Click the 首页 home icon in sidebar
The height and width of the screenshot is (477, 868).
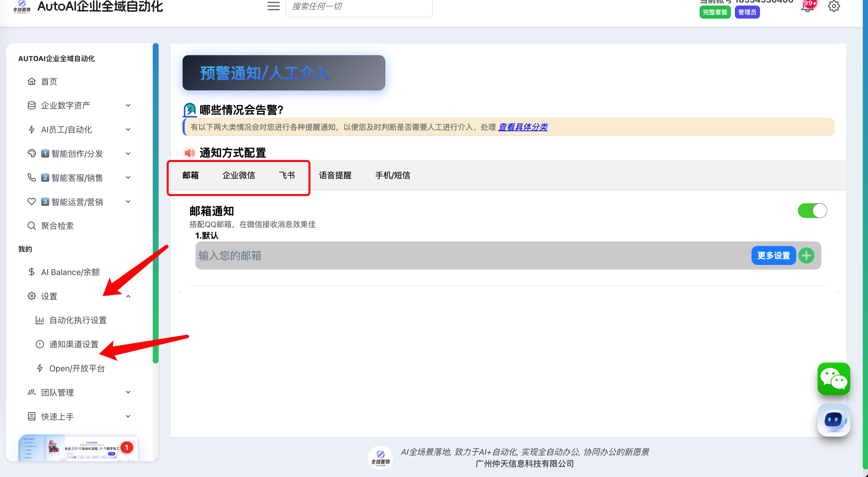32,81
